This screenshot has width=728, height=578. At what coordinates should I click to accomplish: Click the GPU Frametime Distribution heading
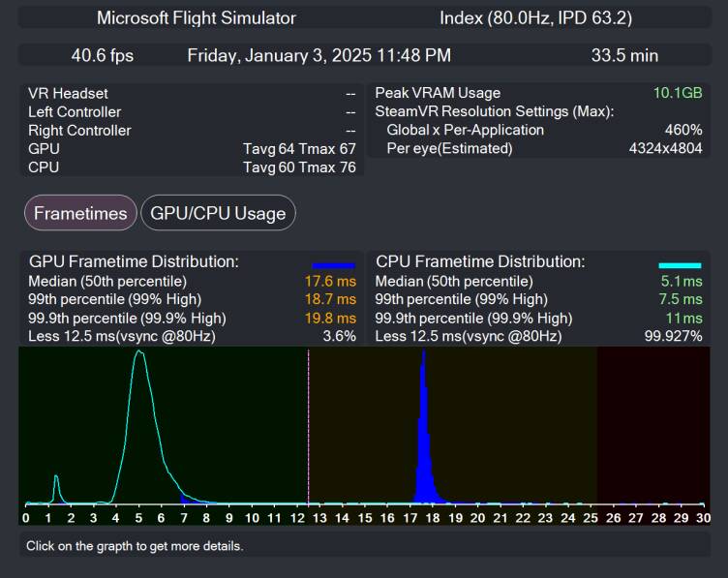coord(134,261)
